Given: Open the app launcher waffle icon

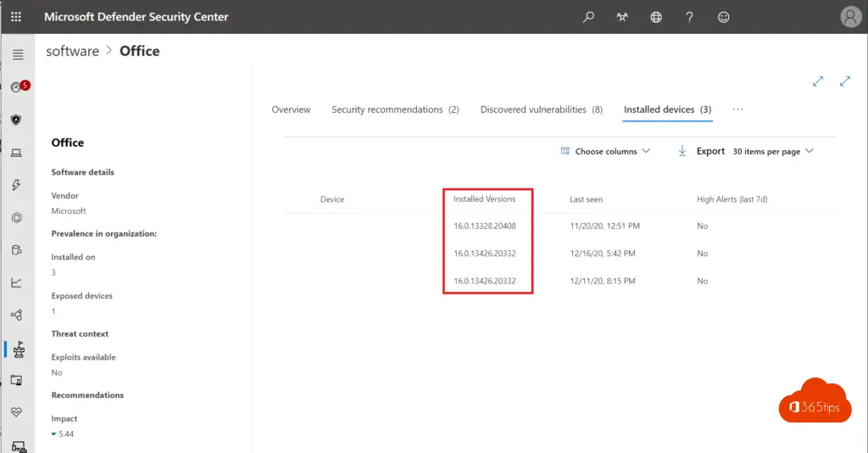Looking at the screenshot, I should click(16, 17).
